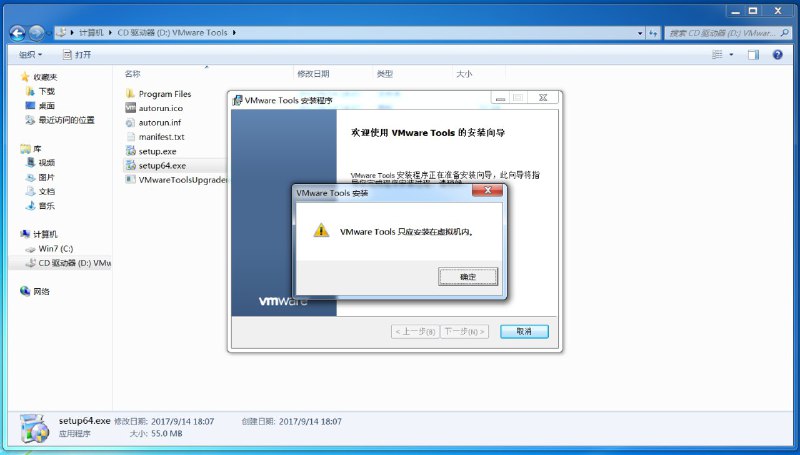The image size is (800, 455).
Task: Select the Program Files folder
Action: point(158,94)
